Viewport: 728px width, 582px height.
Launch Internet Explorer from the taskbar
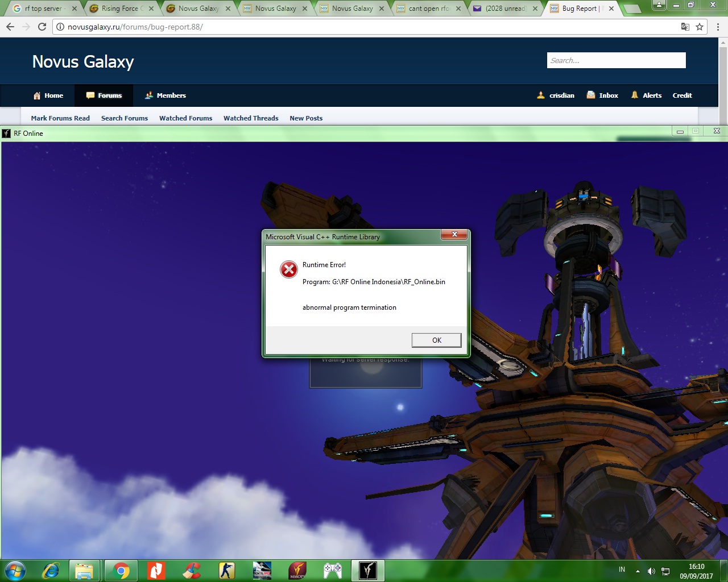pyautogui.click(x=51, y=571)
